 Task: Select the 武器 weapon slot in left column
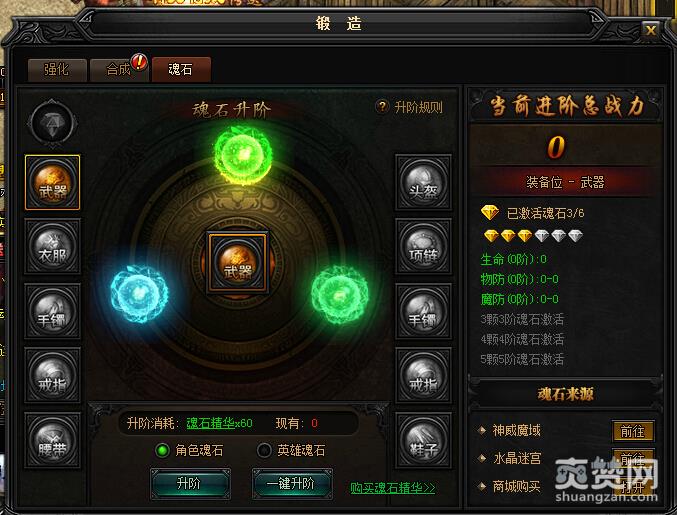click(52, 183)
